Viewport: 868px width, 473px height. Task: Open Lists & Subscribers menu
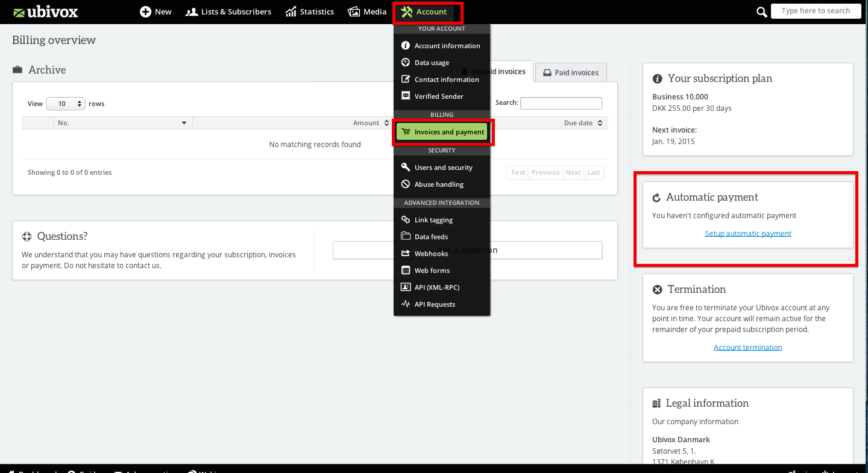click(x=228, y=11)
